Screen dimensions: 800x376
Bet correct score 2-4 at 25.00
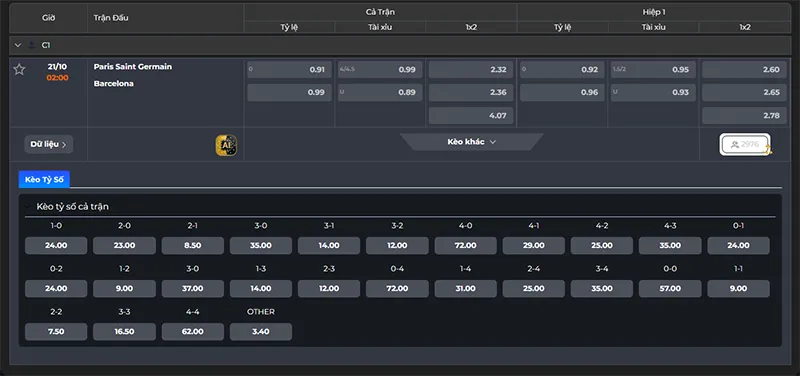pyautogui.click(x=534, y=289)
